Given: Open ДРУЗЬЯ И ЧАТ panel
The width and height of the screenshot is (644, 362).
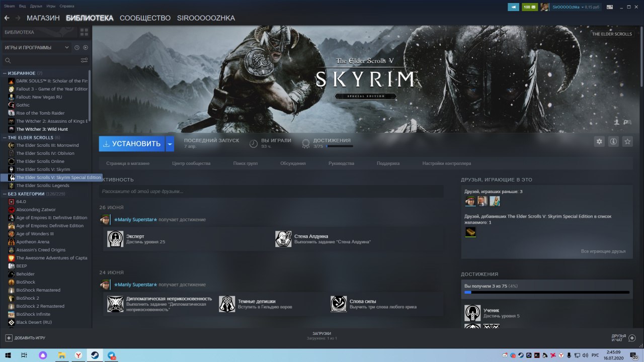Looking at the screenshot, I should point(624,338).
